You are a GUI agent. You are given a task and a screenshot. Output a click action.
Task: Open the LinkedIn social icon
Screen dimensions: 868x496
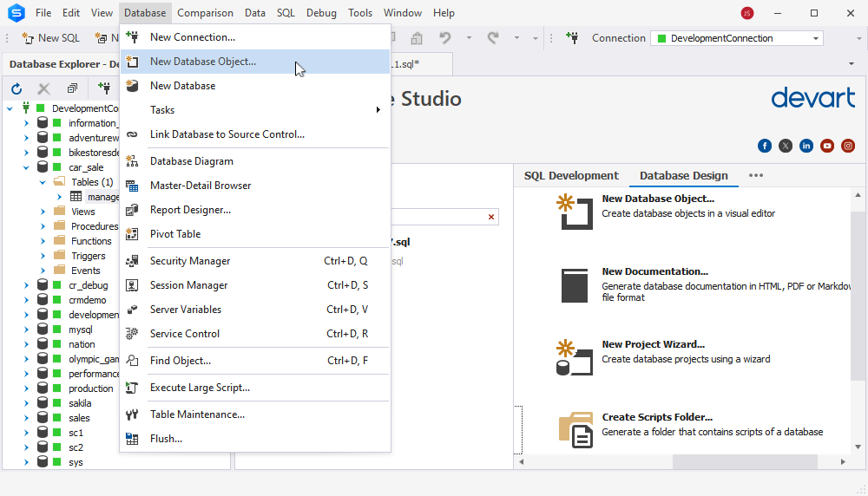tap(806, 146)
